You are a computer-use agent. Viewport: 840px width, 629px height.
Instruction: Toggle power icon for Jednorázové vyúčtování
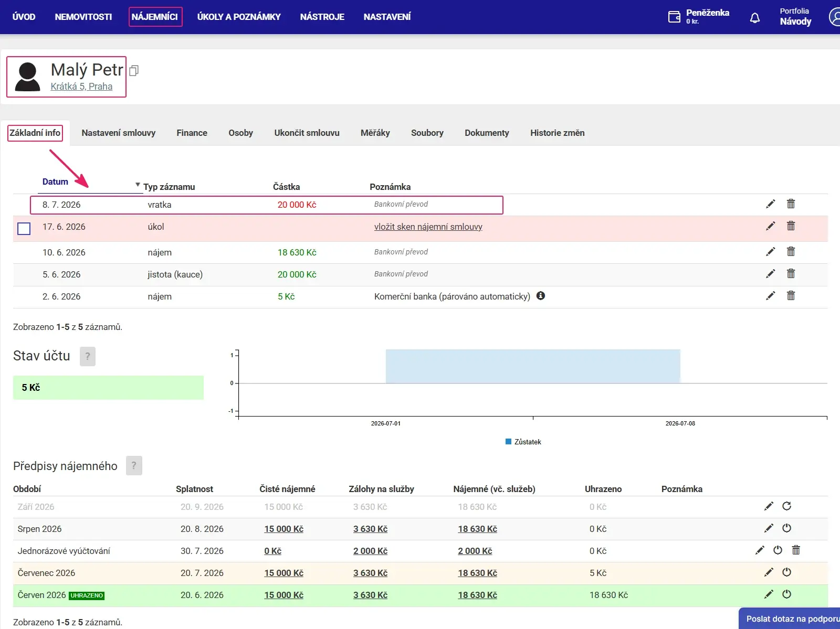coord(778,550)
